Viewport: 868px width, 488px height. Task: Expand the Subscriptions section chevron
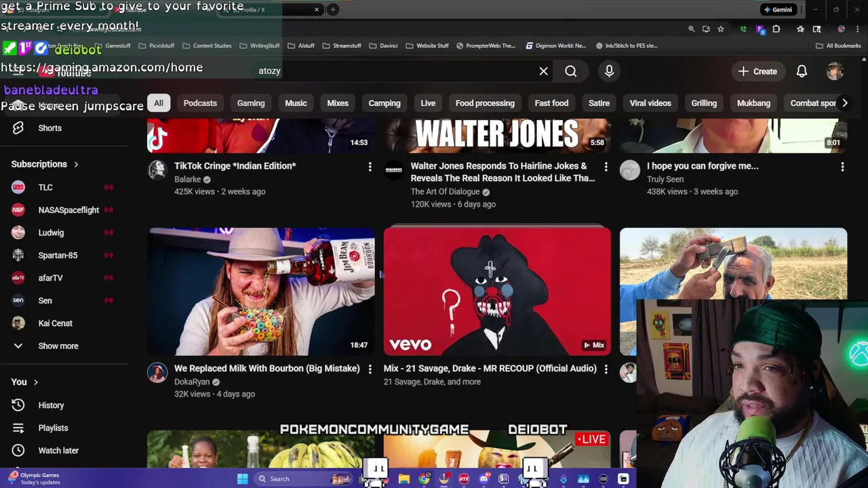[76, 164]
